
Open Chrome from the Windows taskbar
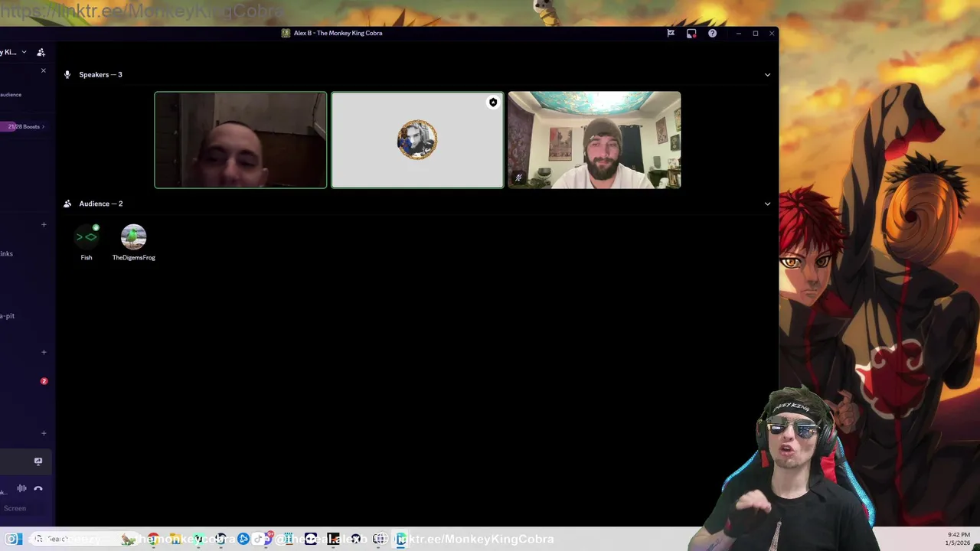coord(153,539)
